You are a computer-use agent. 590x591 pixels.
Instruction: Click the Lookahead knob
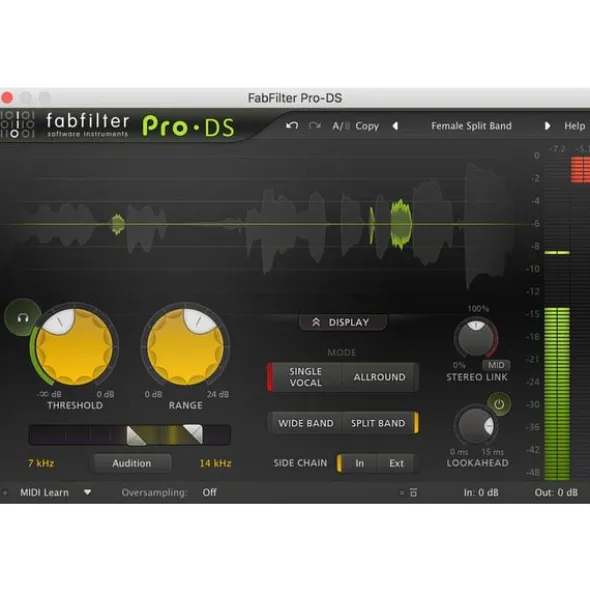(x=476, y=425)
